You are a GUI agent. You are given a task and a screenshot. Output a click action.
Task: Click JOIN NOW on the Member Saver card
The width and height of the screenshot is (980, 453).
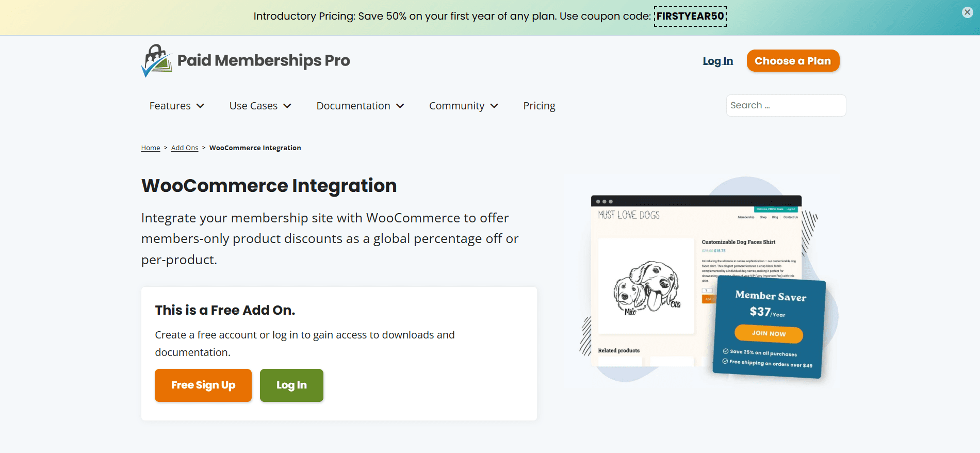[768, 334]
